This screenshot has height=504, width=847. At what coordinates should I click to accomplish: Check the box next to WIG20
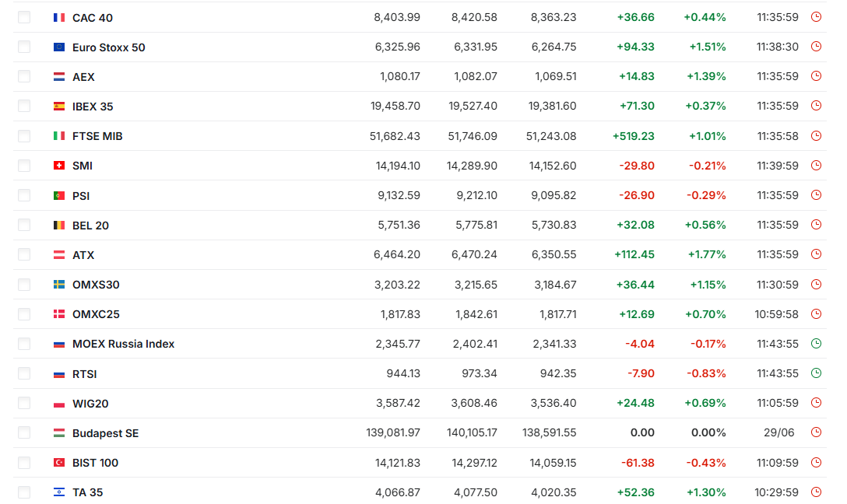[24, 403]
